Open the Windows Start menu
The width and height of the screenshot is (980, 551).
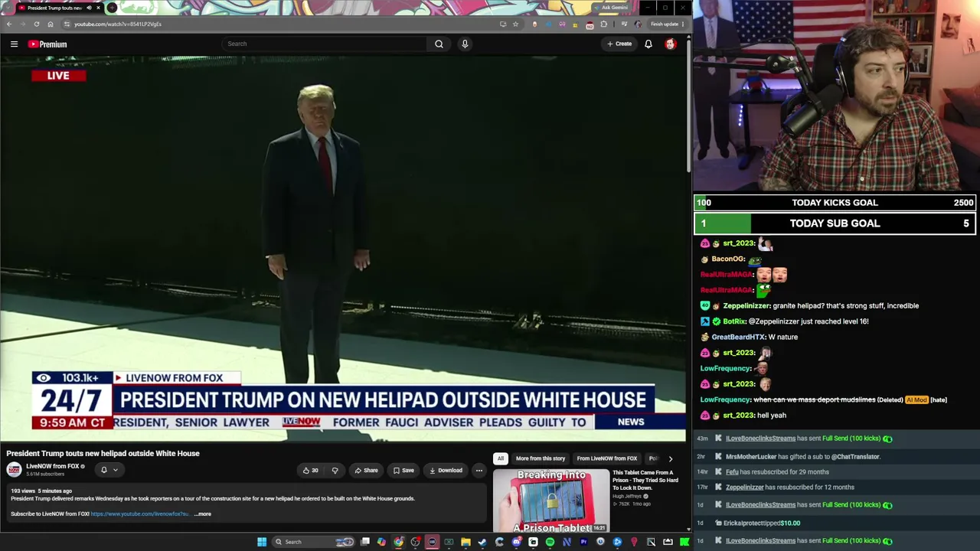(262, 542)
